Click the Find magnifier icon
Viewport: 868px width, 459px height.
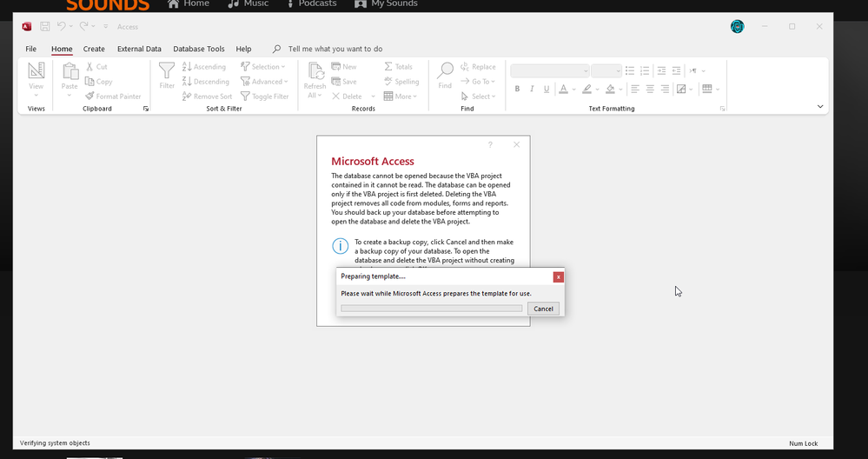click(x=445, y=71)
